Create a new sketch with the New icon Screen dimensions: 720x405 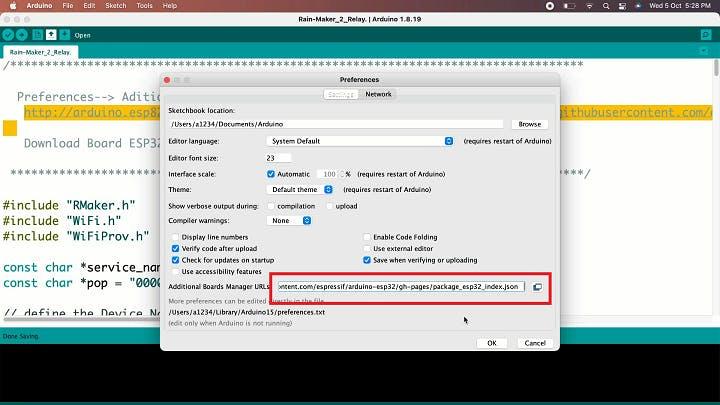pyautogui.click(x=38, y=35)
